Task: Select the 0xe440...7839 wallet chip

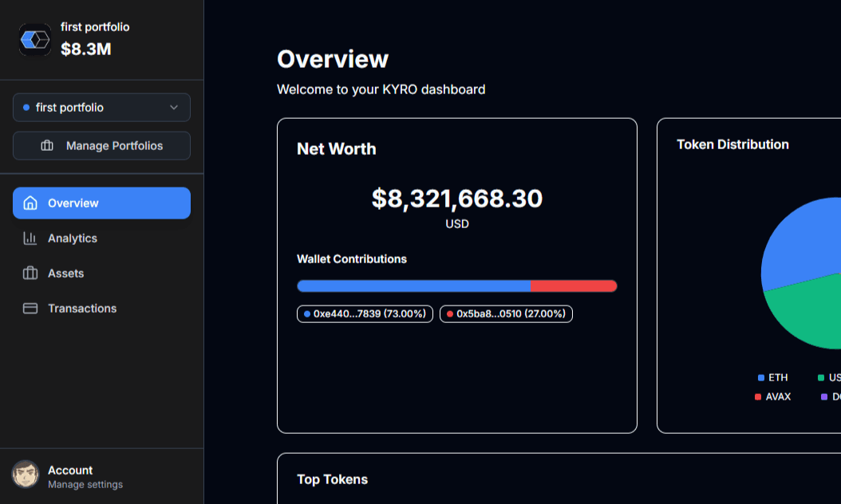Action: point(365,314)
